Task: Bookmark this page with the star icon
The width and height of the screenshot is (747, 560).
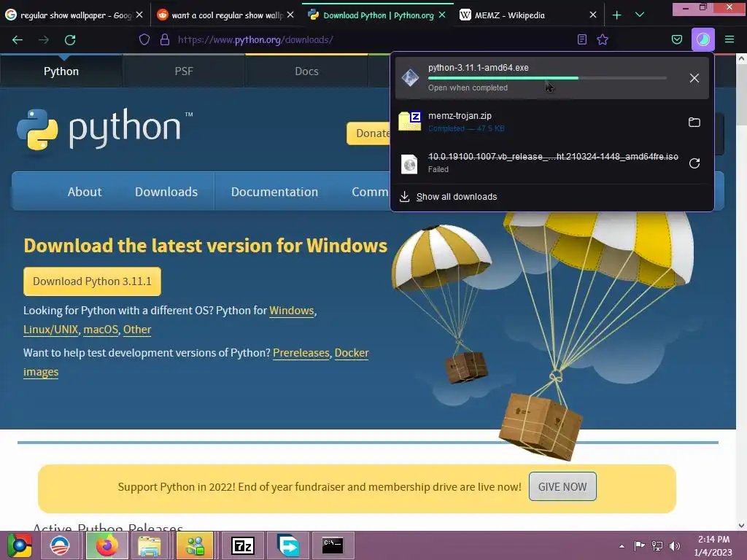Action: pos(603,39)
